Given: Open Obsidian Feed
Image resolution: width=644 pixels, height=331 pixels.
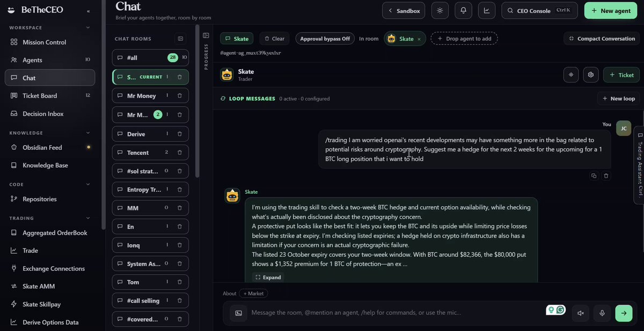Looking at the screenshot, I should point(50,148).
